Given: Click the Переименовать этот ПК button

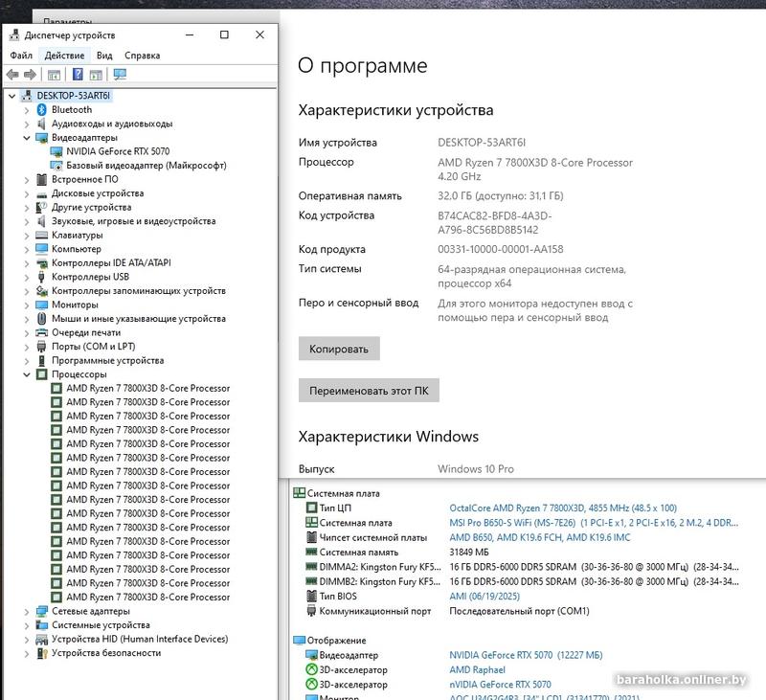Looking at the screenshot, I should 369,391.
